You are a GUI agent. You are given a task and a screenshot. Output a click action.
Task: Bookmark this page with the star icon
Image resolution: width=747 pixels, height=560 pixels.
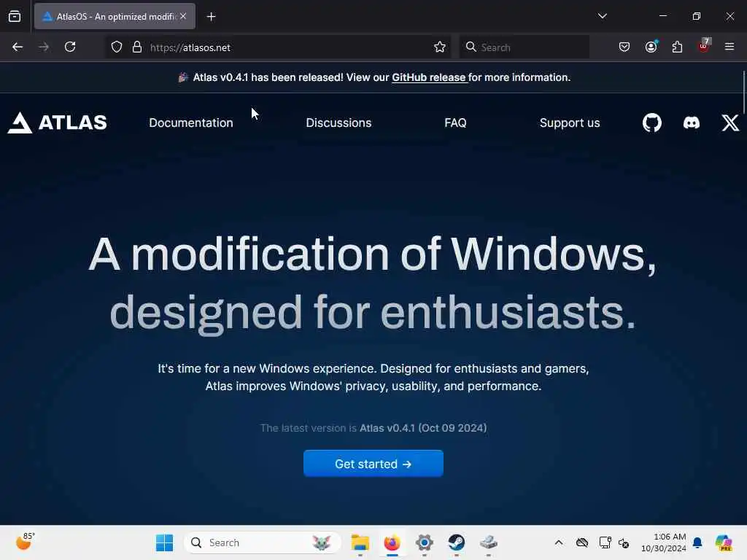tap(440, 47)
